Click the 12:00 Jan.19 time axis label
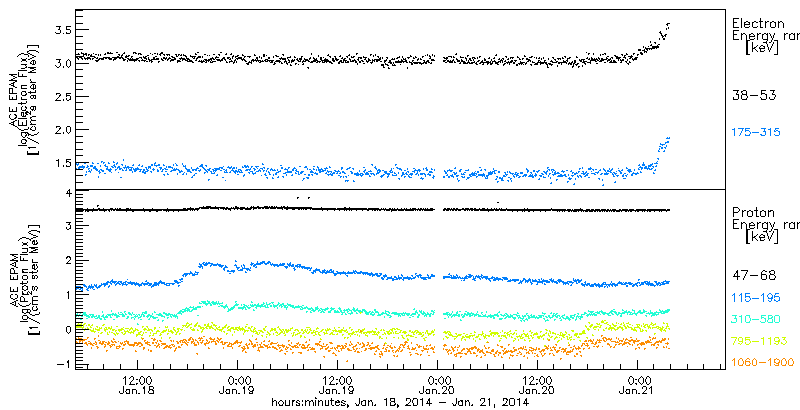The width and height of the screenshot is (800, 410). point(337,386)
